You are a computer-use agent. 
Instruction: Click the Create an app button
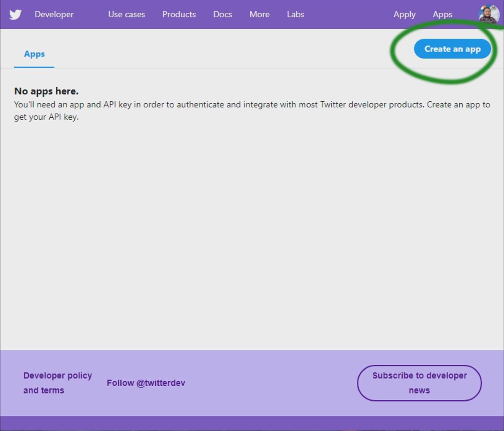(452, 49)
